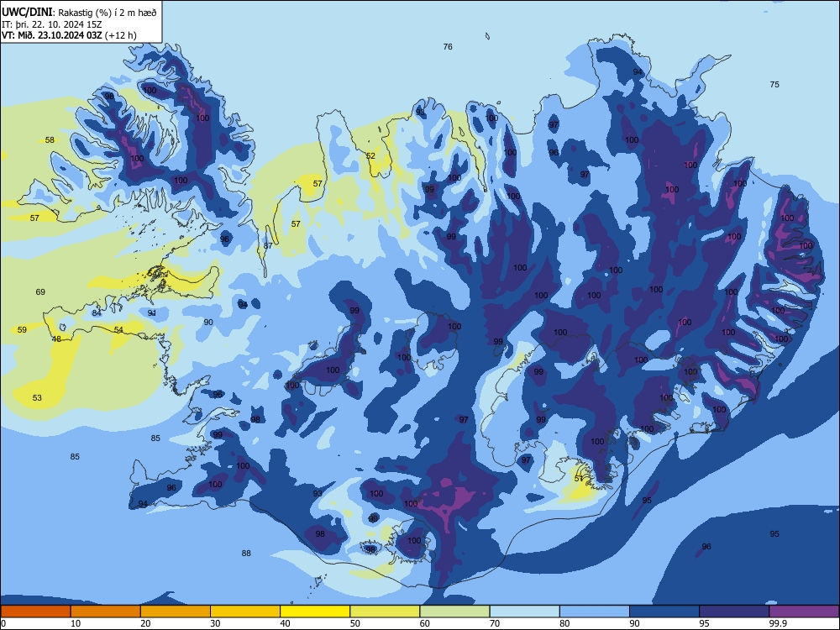
Task: Select the 'VT: Mið. 23.10.2024 03Z' valid time
Action: point(52,35)
